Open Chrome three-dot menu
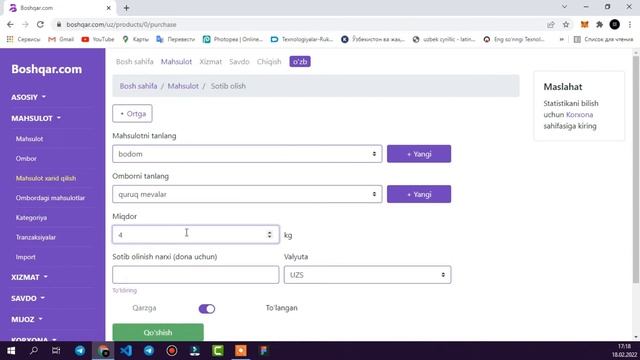Image resolution: width=640 pixels, height=360 pixels. (x=630, y=24)
